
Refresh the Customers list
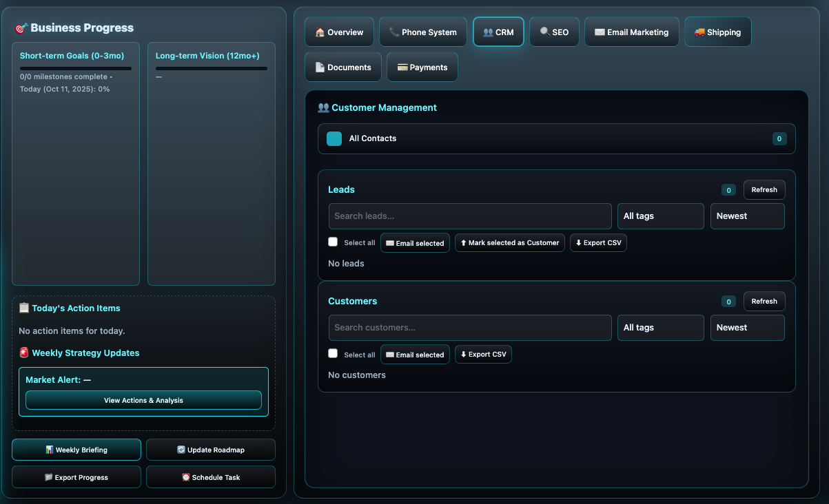[x=764, y=302]
